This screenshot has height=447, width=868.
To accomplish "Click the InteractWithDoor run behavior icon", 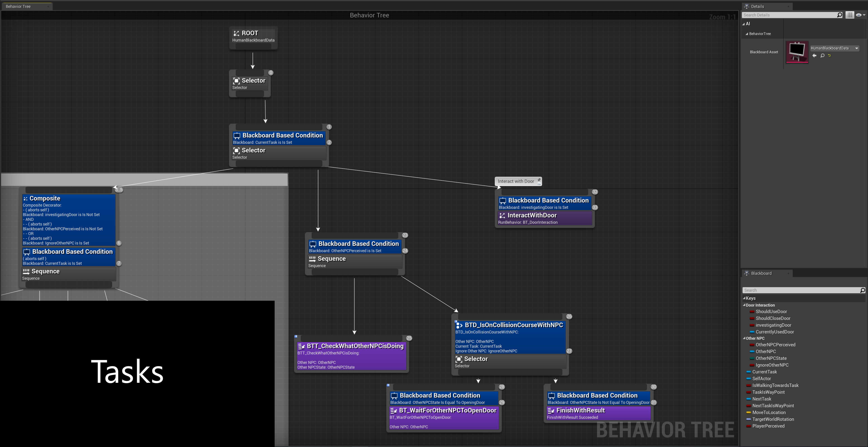I will pyautogui.click(x=502, y=215).
